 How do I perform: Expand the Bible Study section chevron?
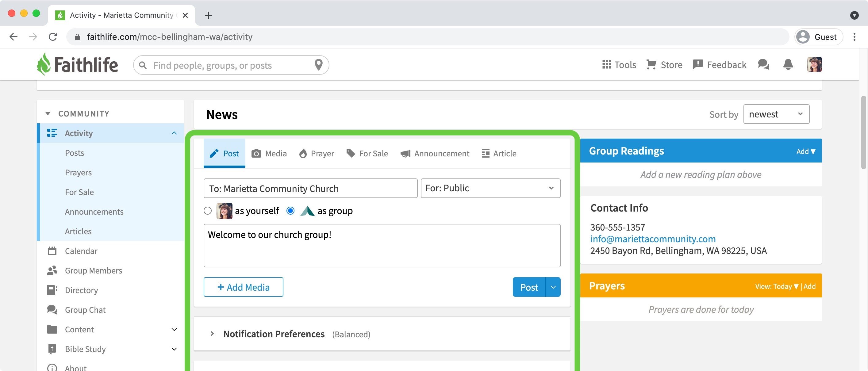click(x=174, y=349)
